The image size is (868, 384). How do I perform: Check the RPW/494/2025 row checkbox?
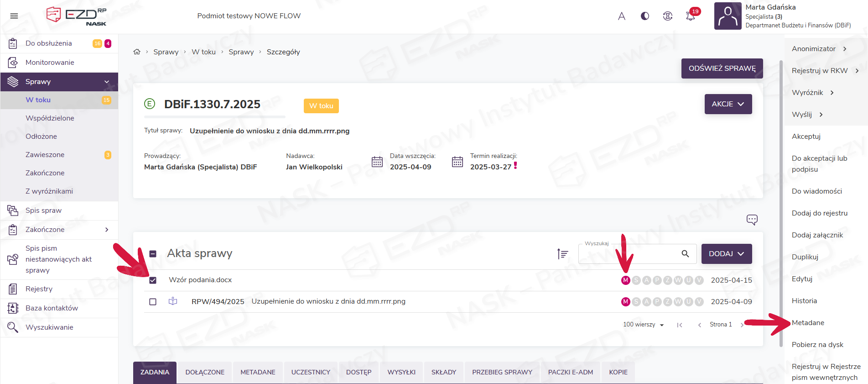click(153, 302)
